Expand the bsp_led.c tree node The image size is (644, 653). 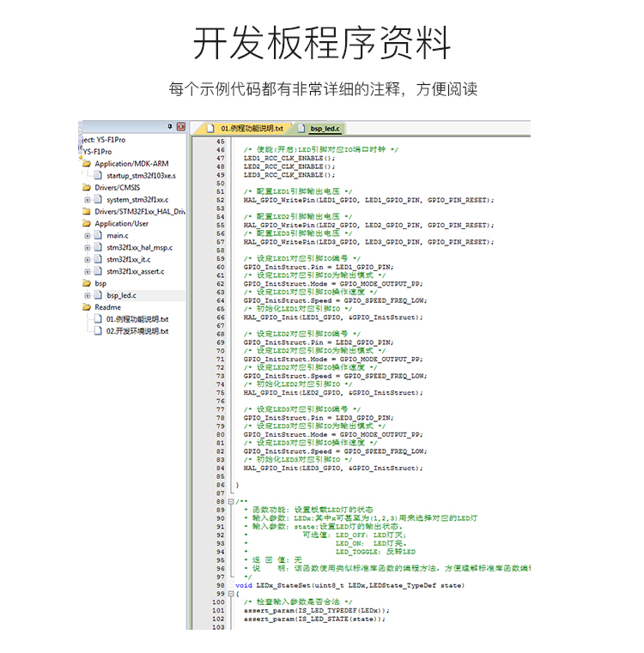tap(87, 295)
